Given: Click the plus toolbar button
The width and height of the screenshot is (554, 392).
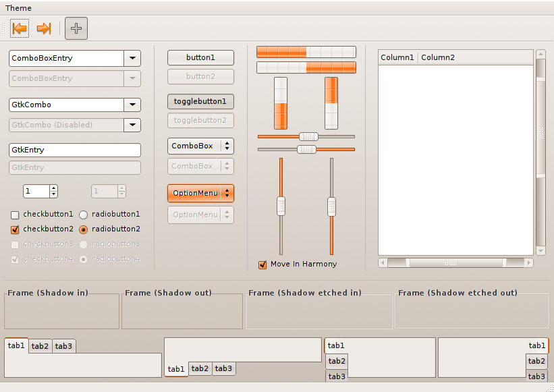Looking at the screenshot, I should tap(76, 28).
